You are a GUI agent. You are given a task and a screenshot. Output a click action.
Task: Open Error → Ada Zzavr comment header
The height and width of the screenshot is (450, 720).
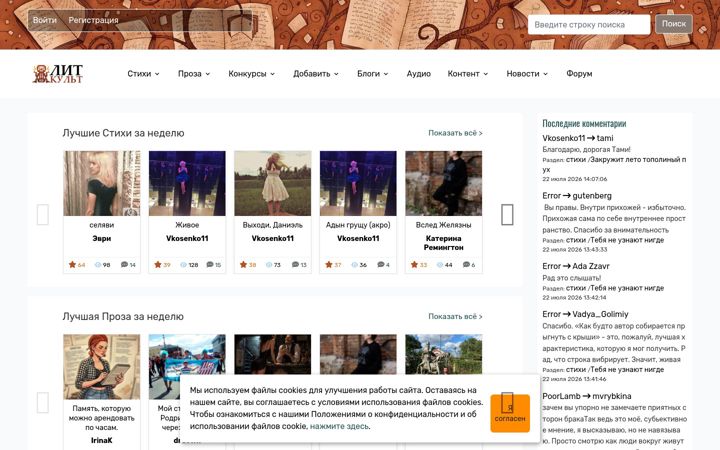coord(576,266)
